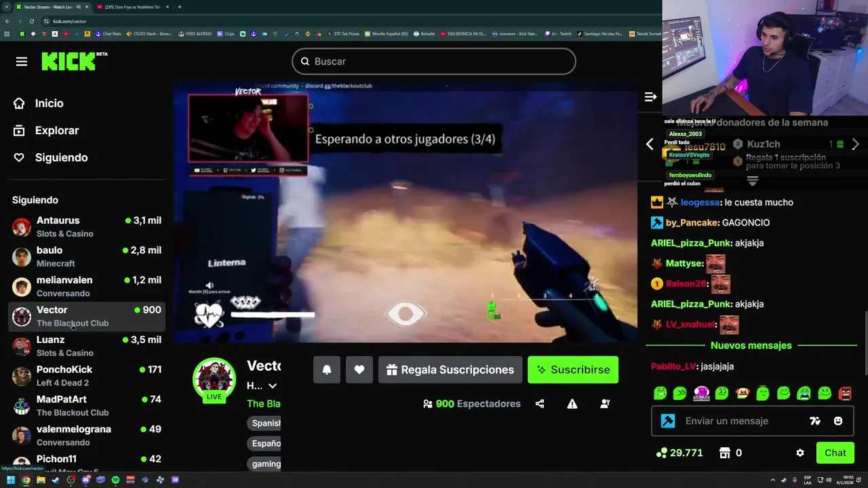Open Antaurus channel in following list
The width and height of the screenshot is (868, 488).
[x=87, y=227]
